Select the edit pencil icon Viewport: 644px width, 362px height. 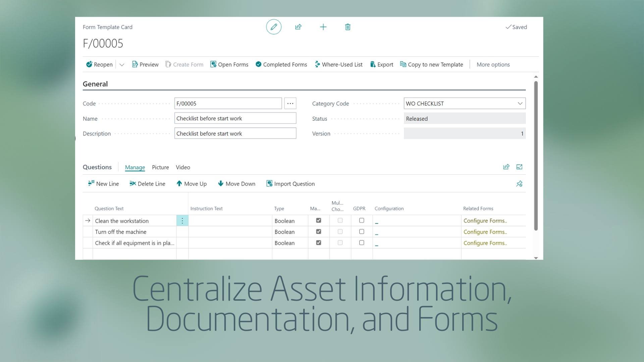point(274,27)
